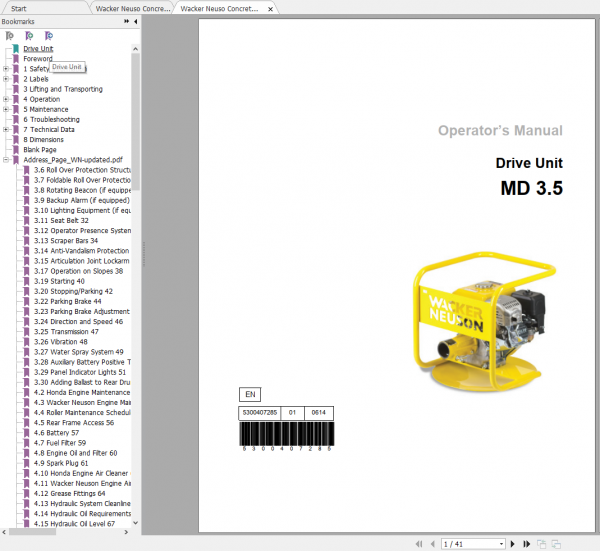Open 3 Lifting and Transporting bookmark
Image resolution: width=600 pixels, height=551 pixels.
[x=63, y=89]
